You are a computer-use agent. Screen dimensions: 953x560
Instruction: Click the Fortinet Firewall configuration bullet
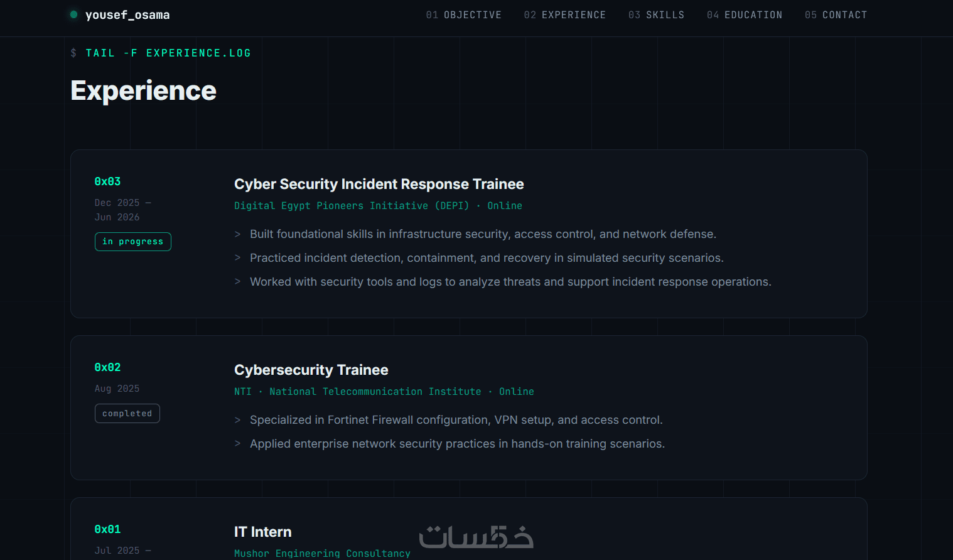(456, 420)
